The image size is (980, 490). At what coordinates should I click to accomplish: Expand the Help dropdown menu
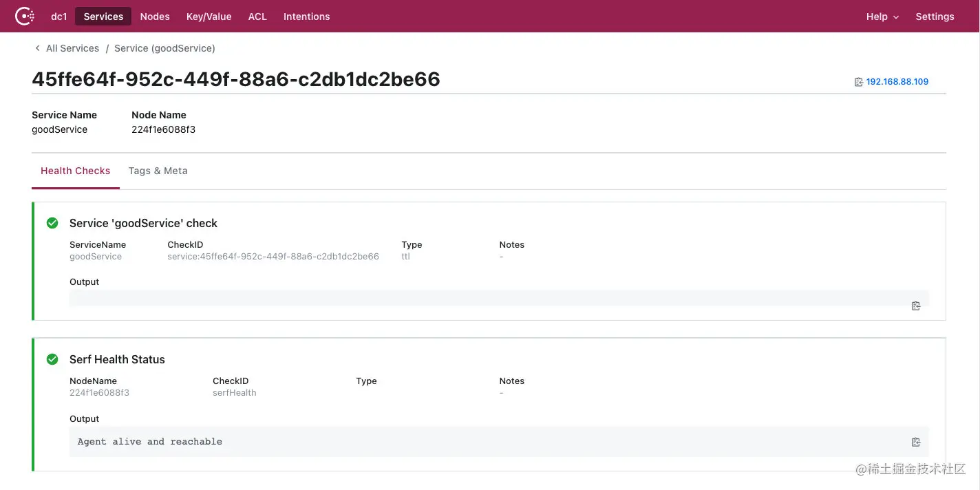(x=882, y=17)
